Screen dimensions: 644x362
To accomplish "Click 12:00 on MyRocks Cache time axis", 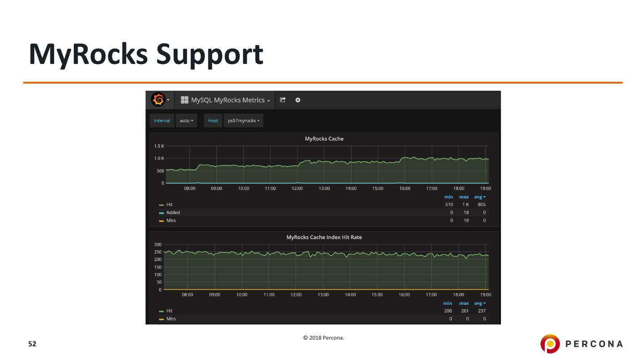I will [297, 189].
